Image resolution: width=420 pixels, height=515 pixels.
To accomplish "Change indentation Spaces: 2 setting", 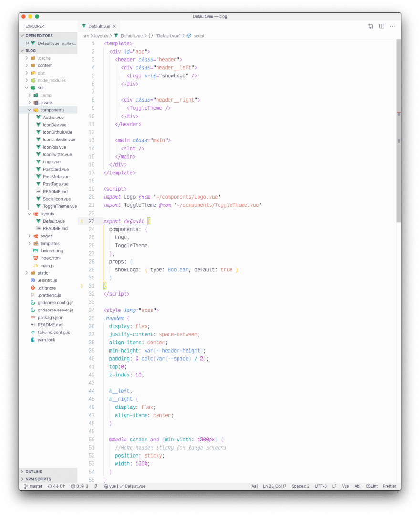I will coord(301,486).
